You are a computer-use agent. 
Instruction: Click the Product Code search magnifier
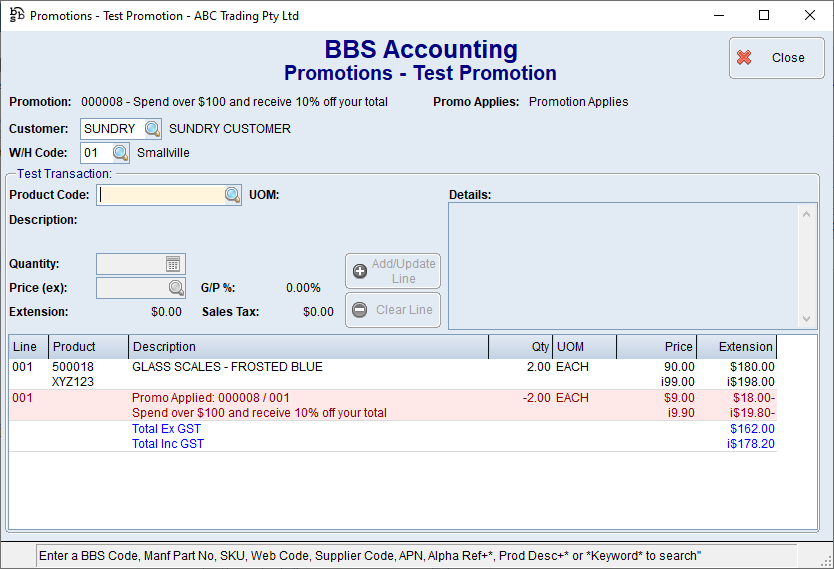coord(232,195)
